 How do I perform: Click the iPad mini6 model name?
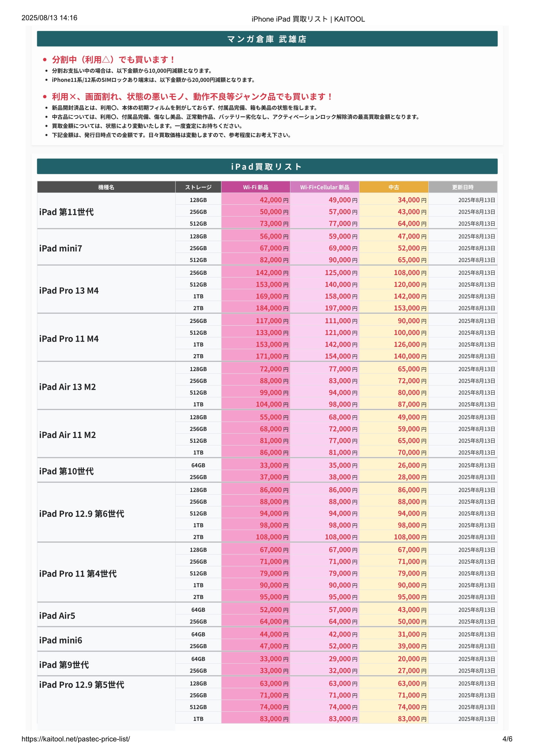click(60, 640)
